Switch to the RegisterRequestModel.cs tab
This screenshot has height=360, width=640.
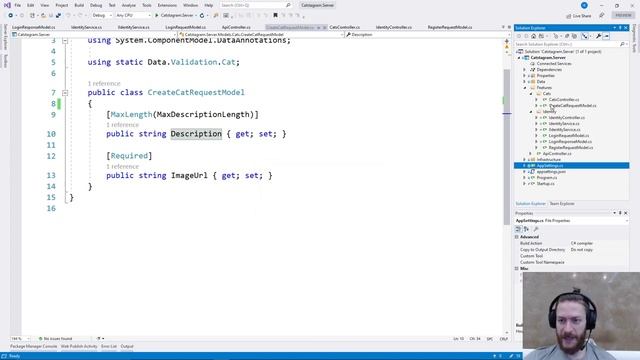point(450,27)
